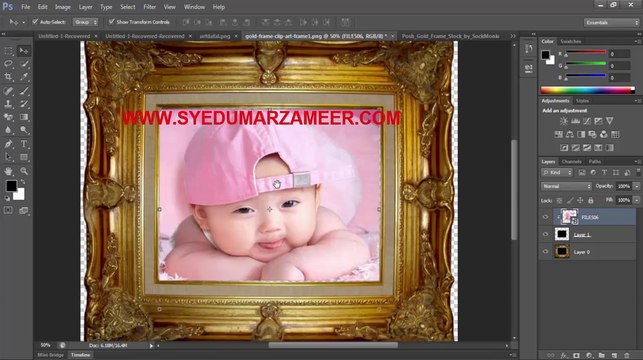Select the Lasso tool
This screenshot has width=643, height=360.
pos(8,64)
